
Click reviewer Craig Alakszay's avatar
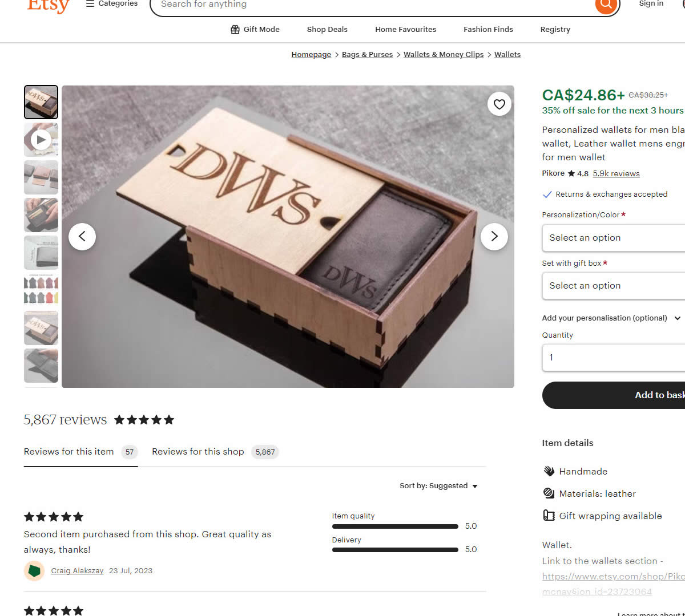34,570
